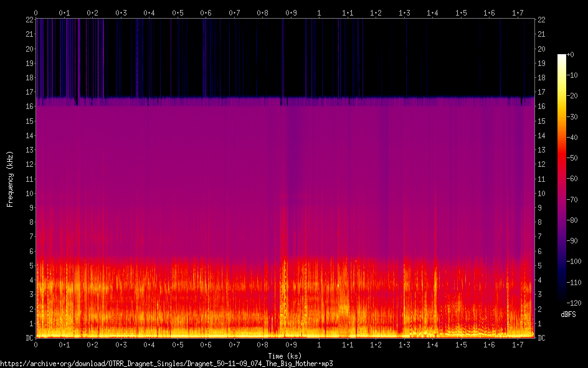
Task: Click the 0.5 tick on bottom time axis
Action: [x=178, y=345]
